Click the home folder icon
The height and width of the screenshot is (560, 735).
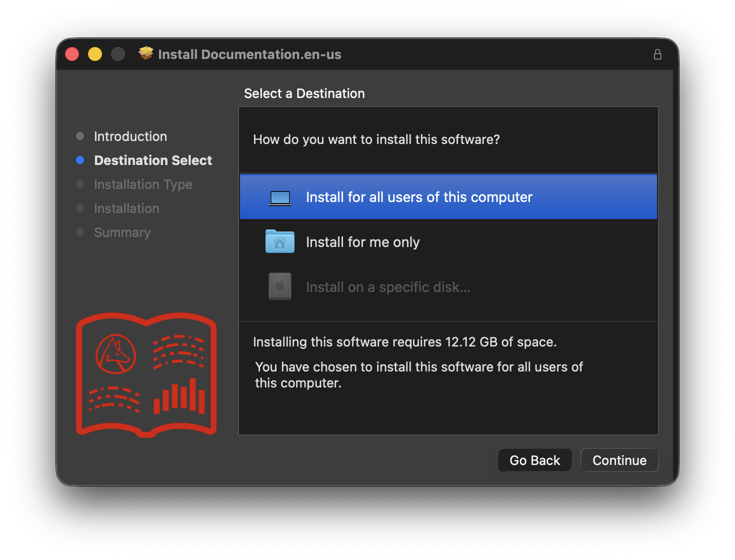pos(279,242)
